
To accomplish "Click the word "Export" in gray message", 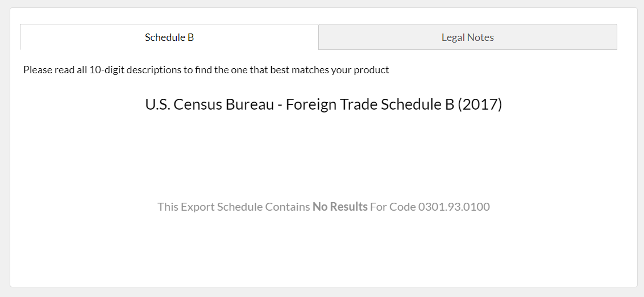I will point(199,206).
